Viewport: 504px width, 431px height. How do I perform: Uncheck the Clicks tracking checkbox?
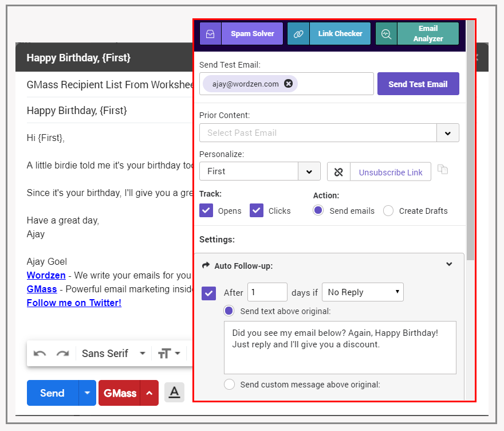pos(257,210)
